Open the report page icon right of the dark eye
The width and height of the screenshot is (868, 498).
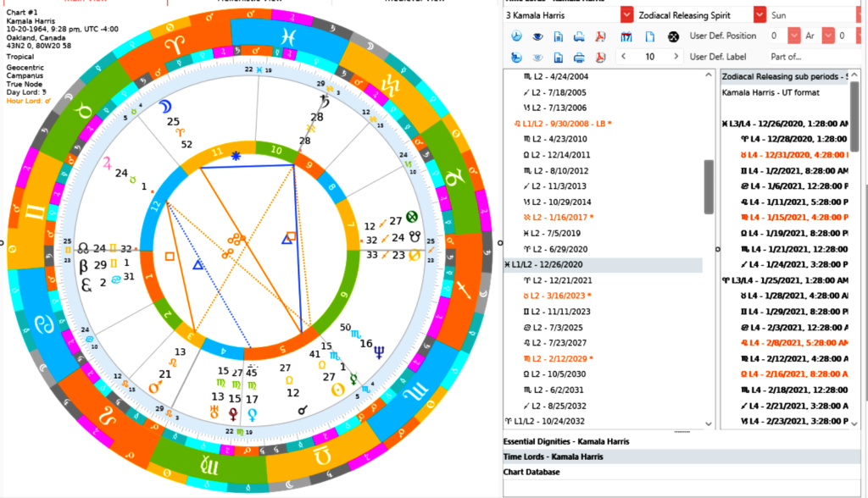click(x=558, y=36)
